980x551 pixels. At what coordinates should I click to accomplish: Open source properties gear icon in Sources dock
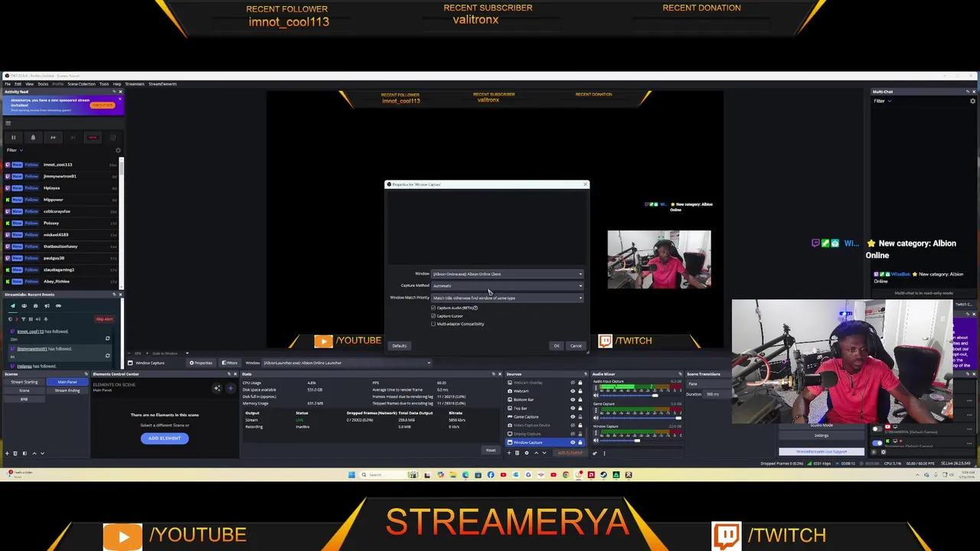[x=527, y=453]
